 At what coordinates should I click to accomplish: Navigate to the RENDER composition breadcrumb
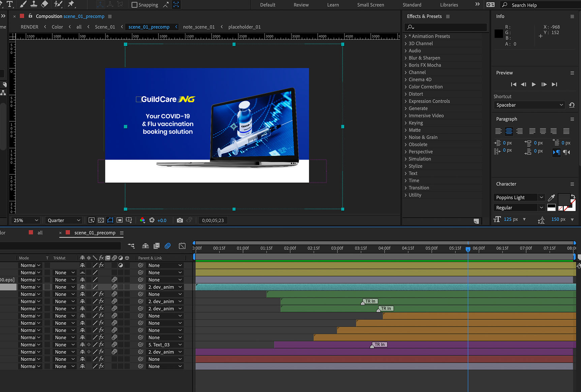[x=29, y=27]
